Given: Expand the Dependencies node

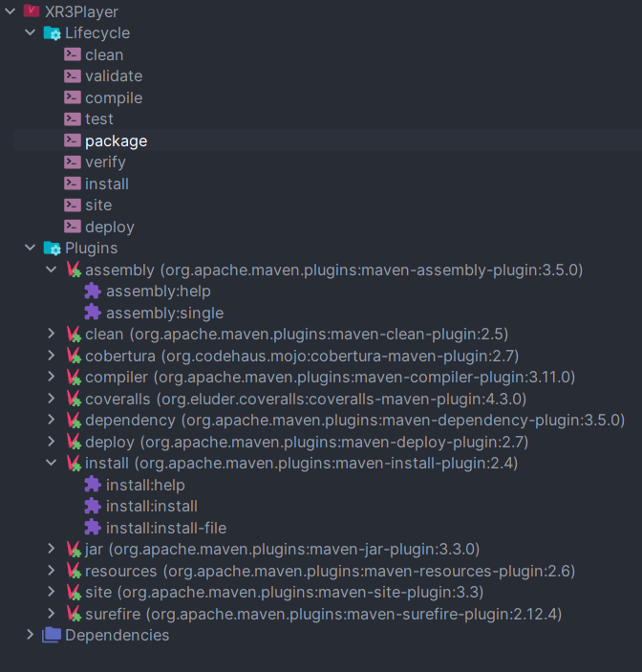Looking at the screenshot, I should (x=31, y=635).
